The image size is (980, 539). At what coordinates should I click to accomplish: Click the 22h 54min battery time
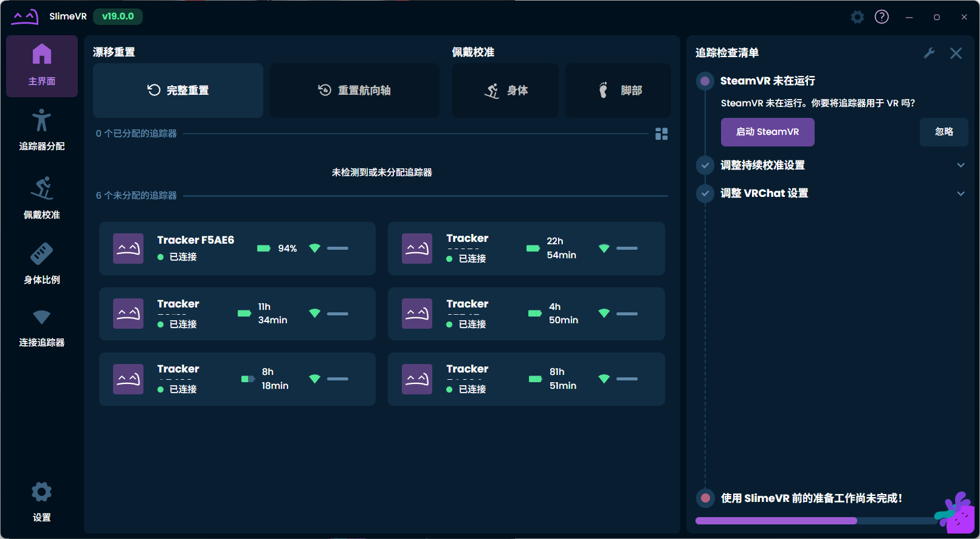[x=561, y=248]
